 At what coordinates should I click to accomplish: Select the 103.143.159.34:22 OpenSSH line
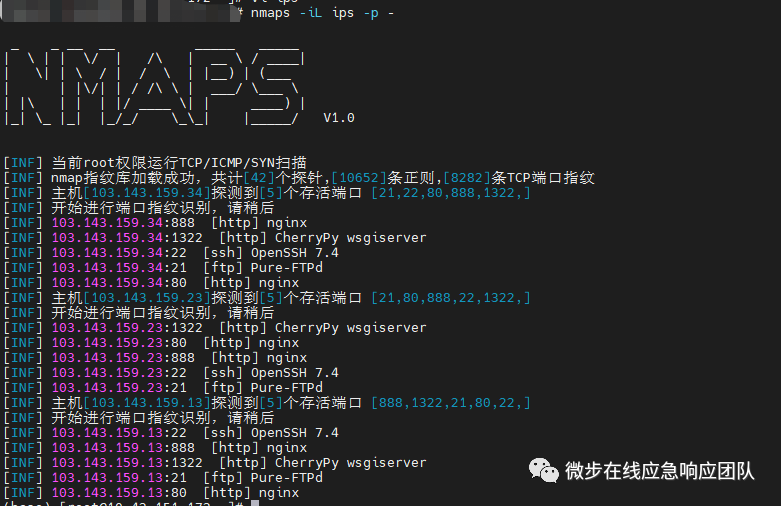[x=171, y=253]
